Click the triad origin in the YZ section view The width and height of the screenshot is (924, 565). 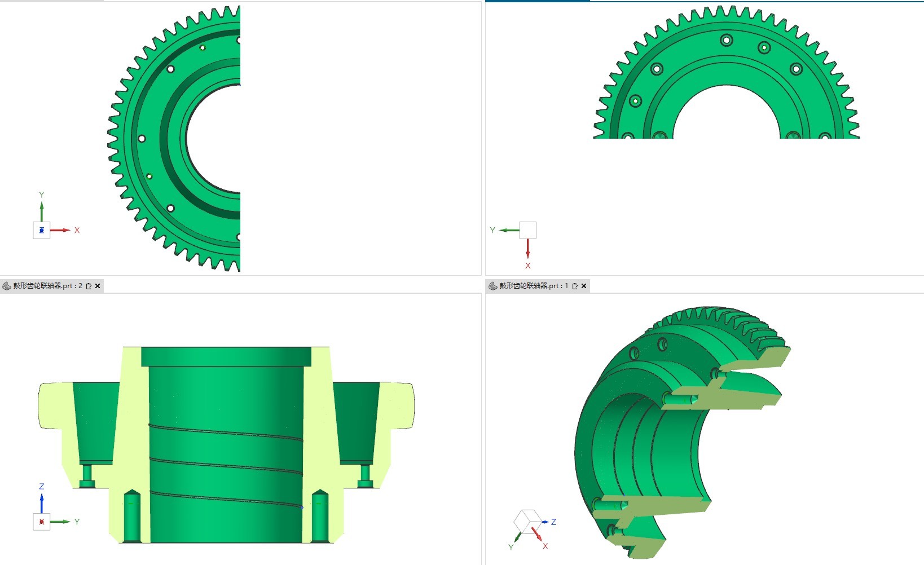coord(42,522)
